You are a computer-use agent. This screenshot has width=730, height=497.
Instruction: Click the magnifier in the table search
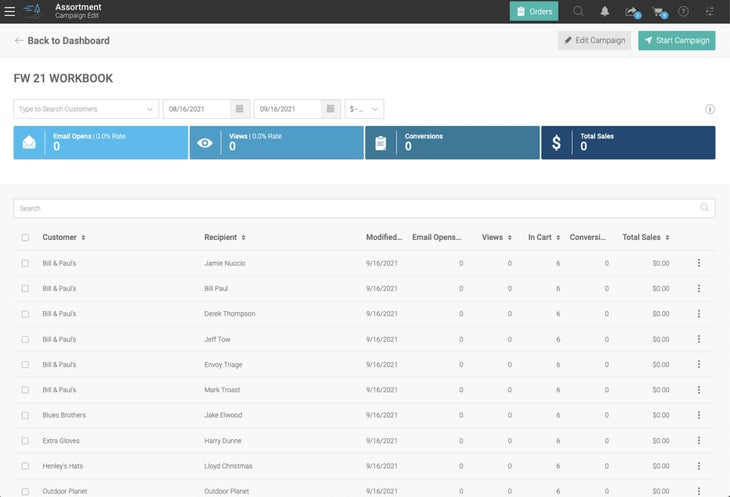[x=705, y=208]
